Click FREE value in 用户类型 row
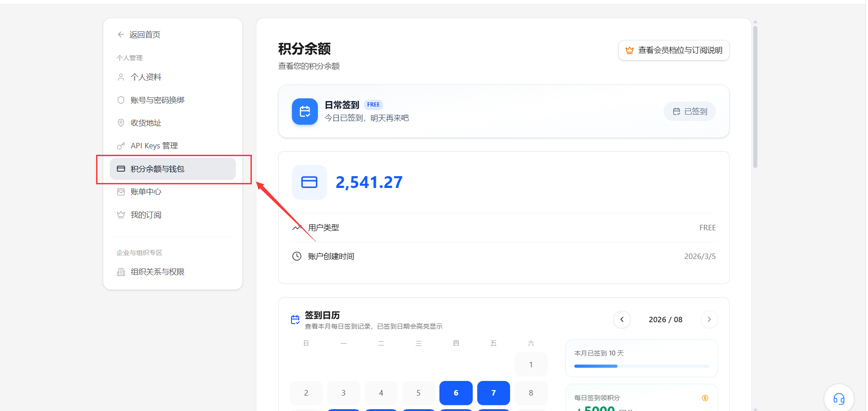 pos(707,228)
